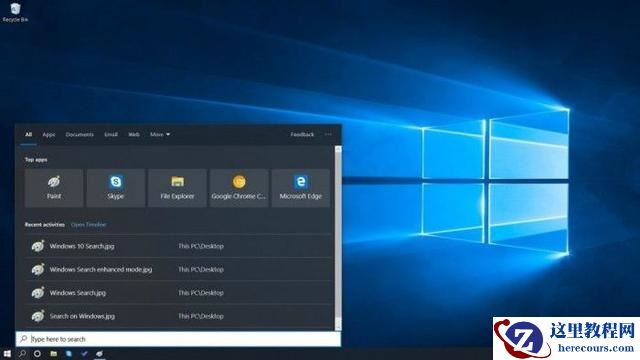Open the blue checkmark app on taskbar
This screenshot has width=640, height=360.
[84, 353]
